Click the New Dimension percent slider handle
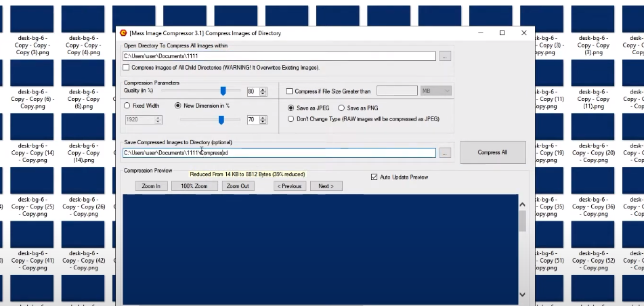This screenshot has width=644, height=306. [x=221, y=120]
